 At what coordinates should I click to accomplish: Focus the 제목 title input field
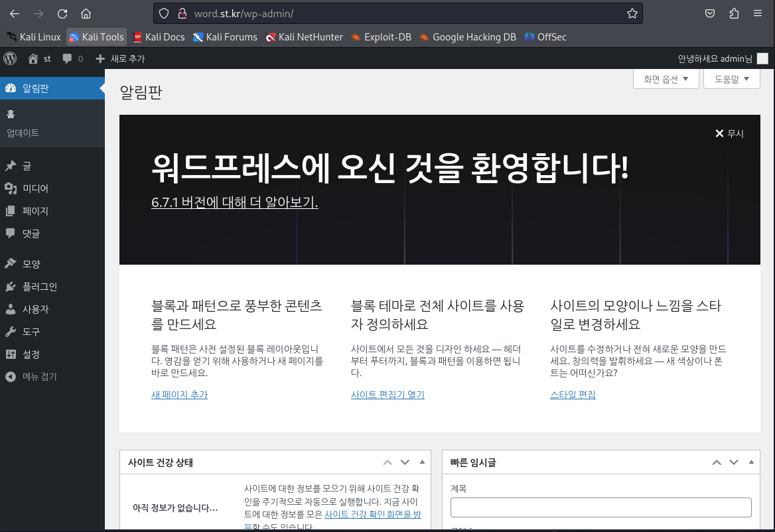click(x=601, y=507)
